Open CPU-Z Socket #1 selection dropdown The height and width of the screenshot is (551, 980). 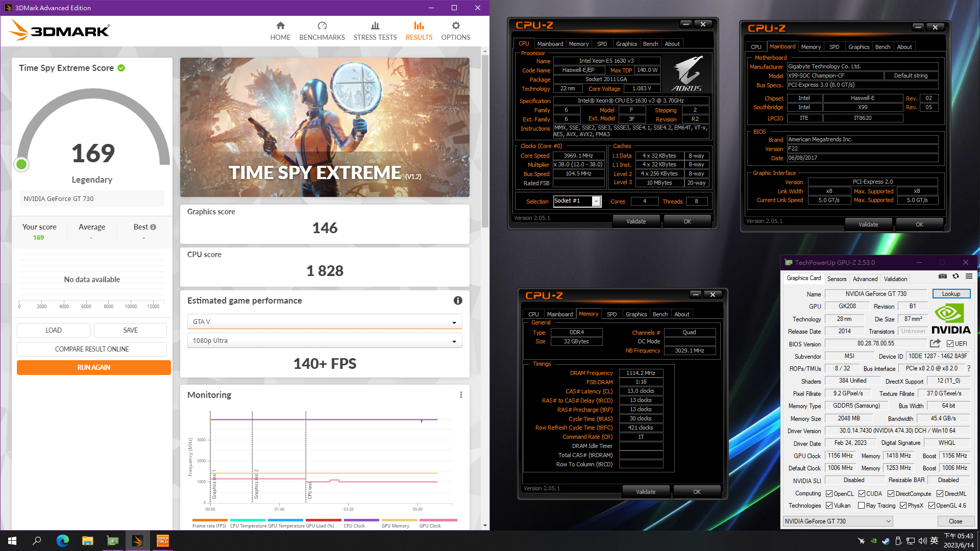tap(577, 201)
